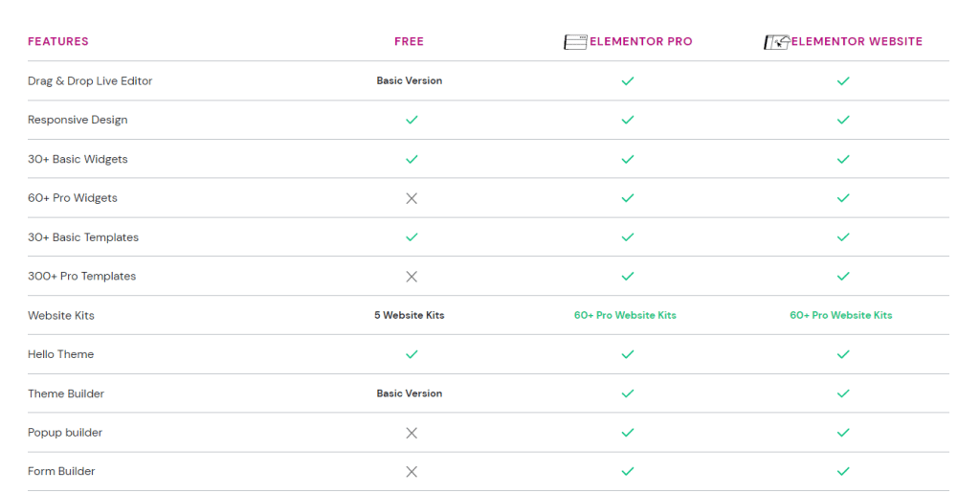
Task: Click the X mark for 60+ Pro Widgets in Free
Action: coord(412,198)
